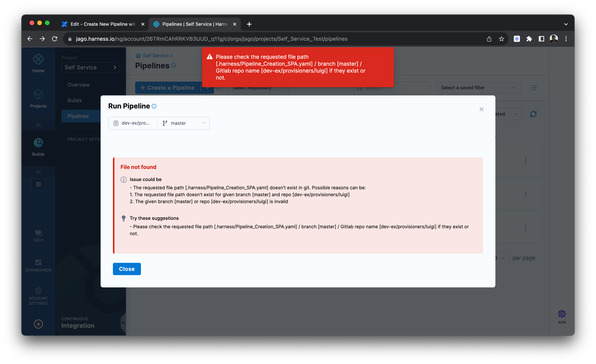596x364 pixels.
Task: Click the pipeline Search field
Action: coord(391,88)
